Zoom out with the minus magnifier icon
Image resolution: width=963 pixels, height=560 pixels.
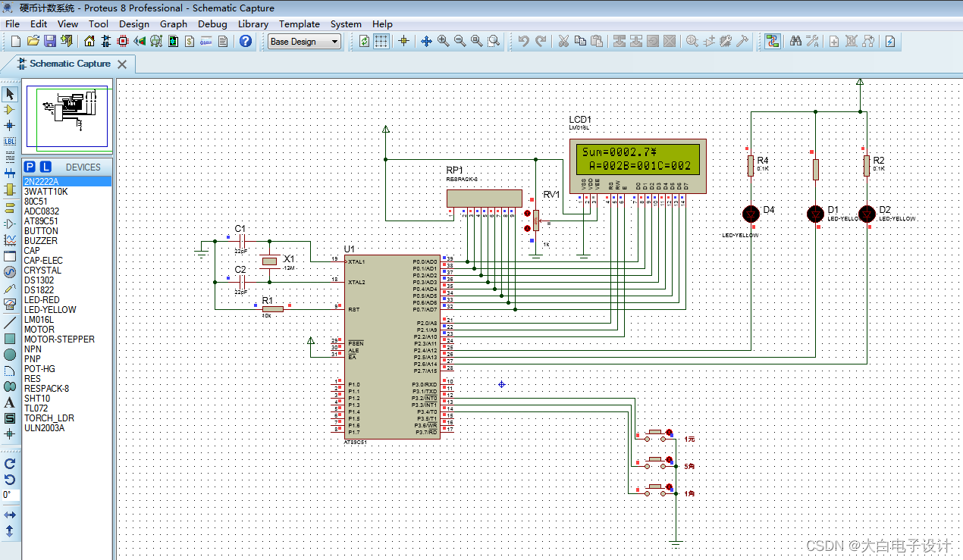tap(460, 41)
